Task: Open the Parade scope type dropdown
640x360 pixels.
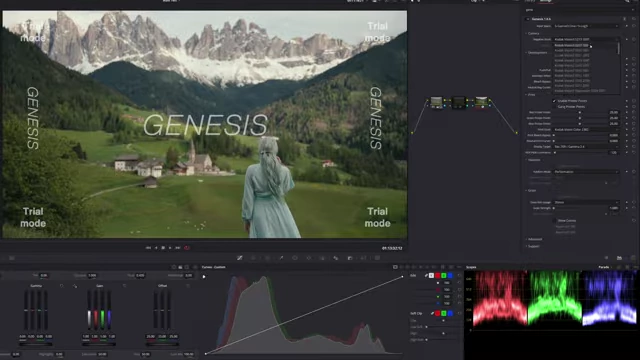Action: (x=605, y=267)
